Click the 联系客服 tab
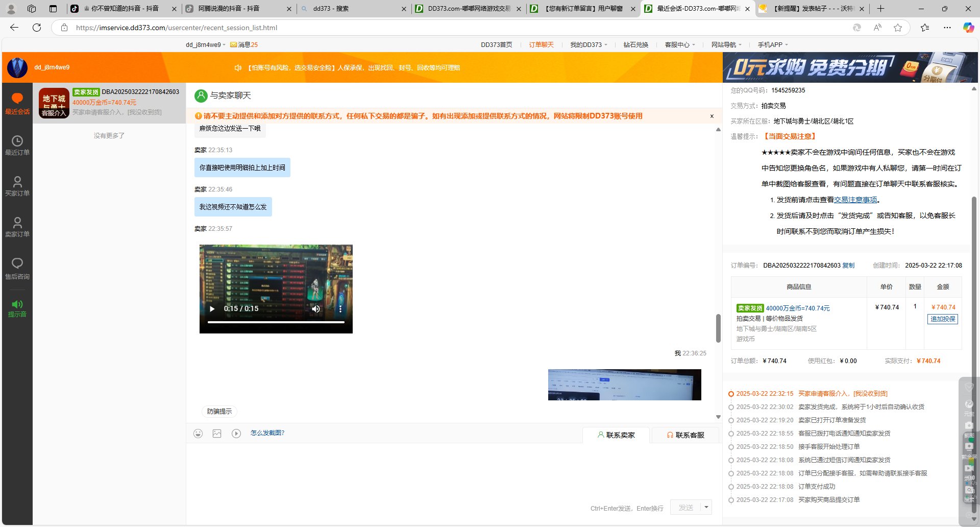This screenshot has width=980, height=527. tap(685, 435)
